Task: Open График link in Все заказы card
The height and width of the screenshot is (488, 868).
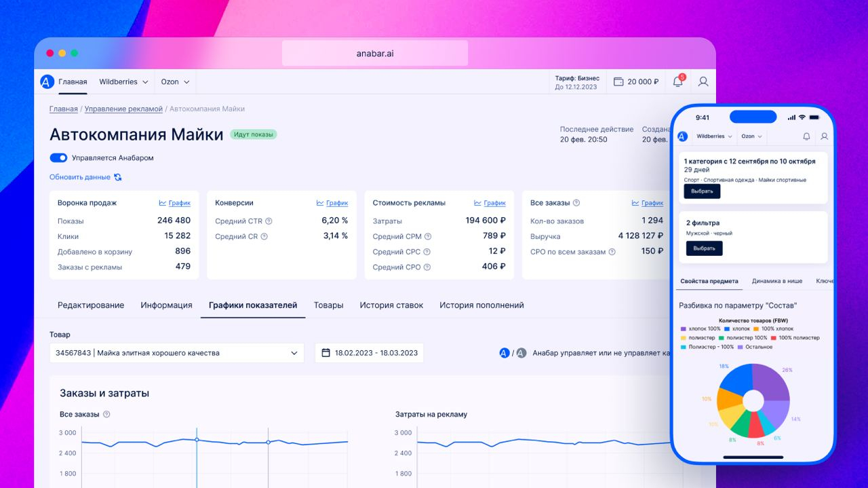Action: [648, 203]
